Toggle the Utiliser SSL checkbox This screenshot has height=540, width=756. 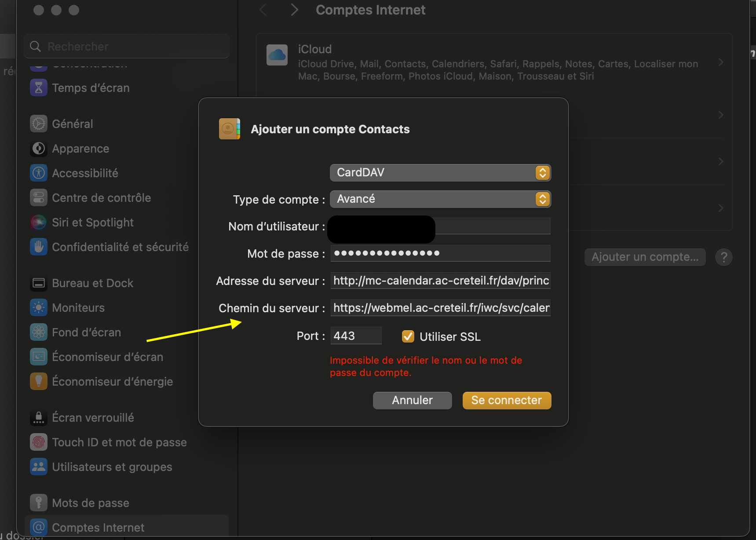[x=408, y=336]
